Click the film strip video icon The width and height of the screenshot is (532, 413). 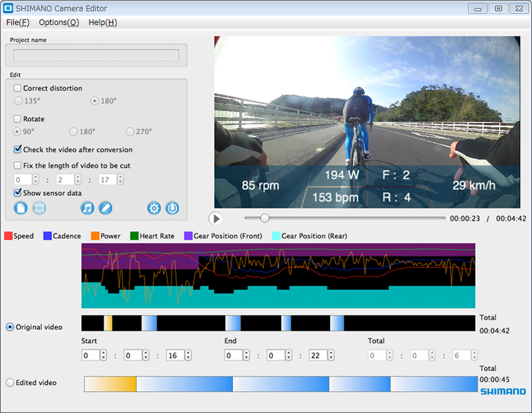click(39, 208)
